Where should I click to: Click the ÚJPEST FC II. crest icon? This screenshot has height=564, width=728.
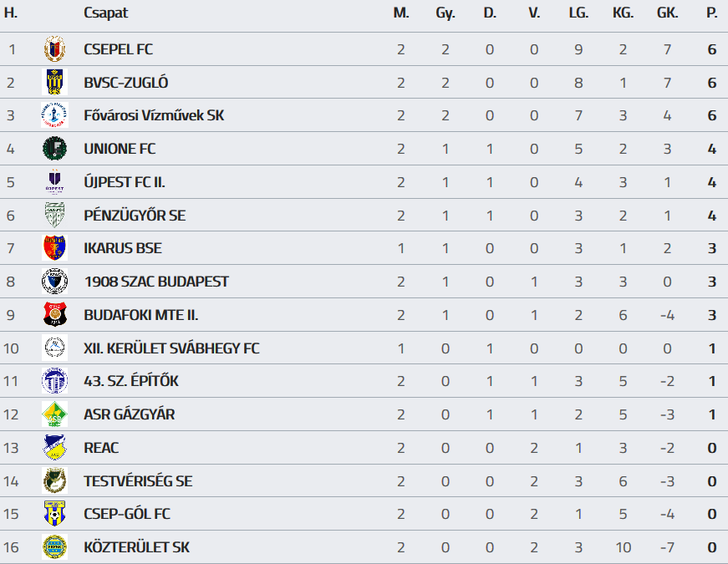tap(54, 182)
